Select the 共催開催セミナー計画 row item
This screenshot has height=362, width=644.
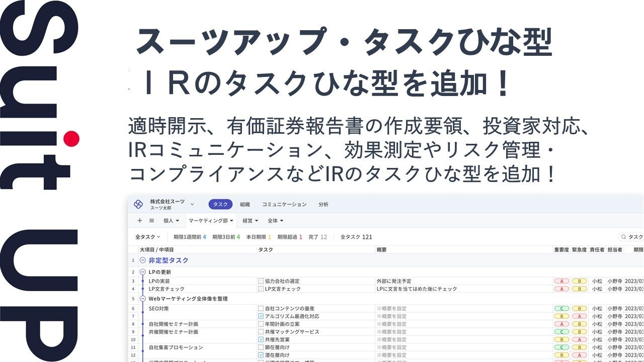point(173,332)
